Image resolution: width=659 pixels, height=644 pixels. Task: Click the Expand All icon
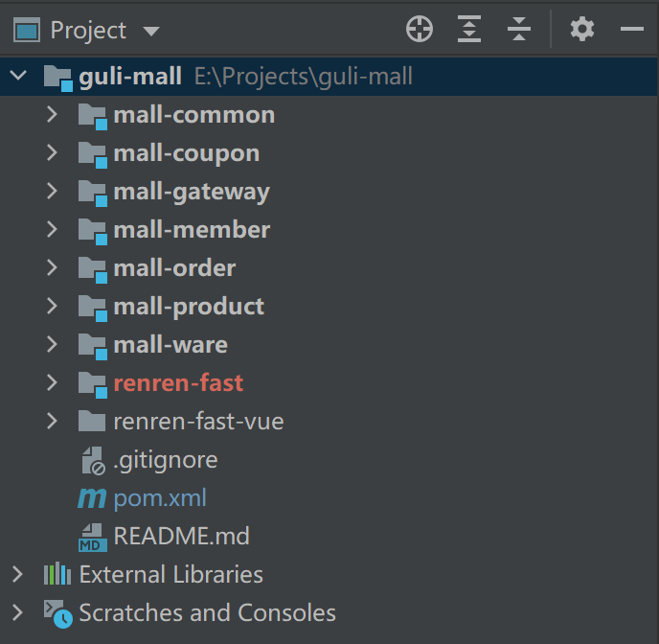tap(469, 30)
